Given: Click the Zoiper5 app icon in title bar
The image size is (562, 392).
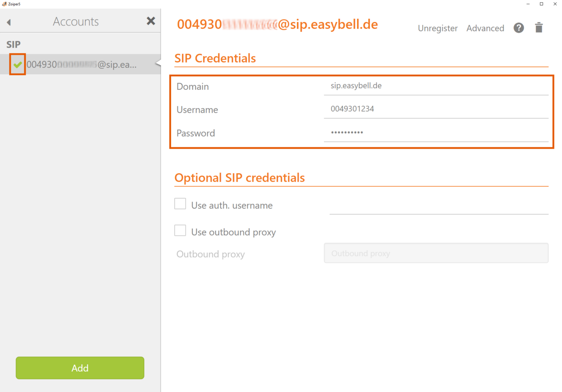Looking at the screenshot, I should pos(4,4).
